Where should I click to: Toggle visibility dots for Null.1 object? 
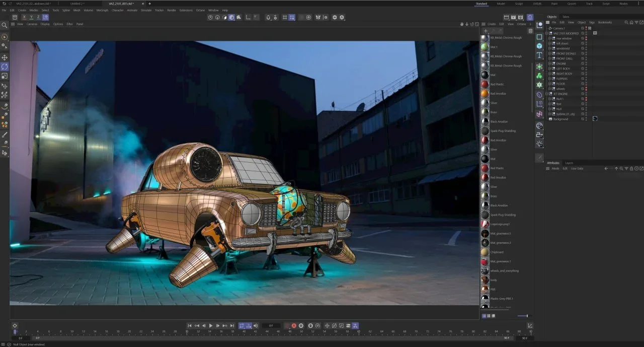(586, 99)
